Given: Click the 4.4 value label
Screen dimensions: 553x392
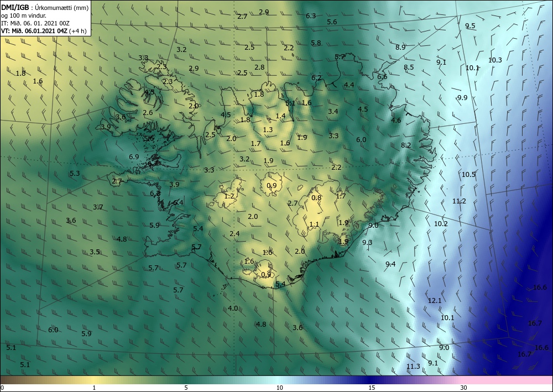Looking at the screenshot, I should 349,85.
